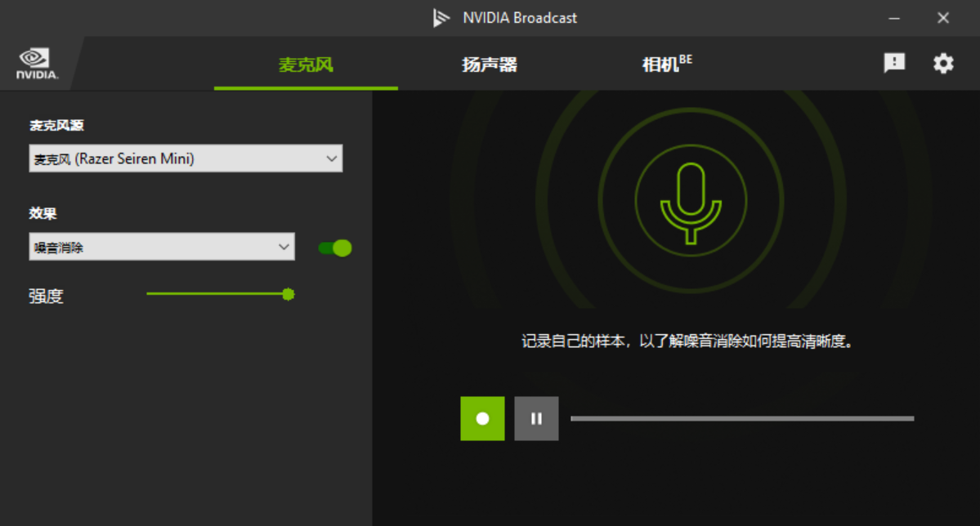Click the 麦克风源 label

point(56,126)
